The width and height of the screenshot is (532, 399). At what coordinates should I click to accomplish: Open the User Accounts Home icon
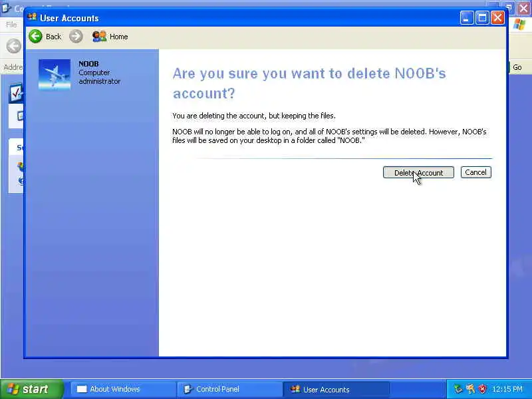pyautogui.click(x=99, y=37)
